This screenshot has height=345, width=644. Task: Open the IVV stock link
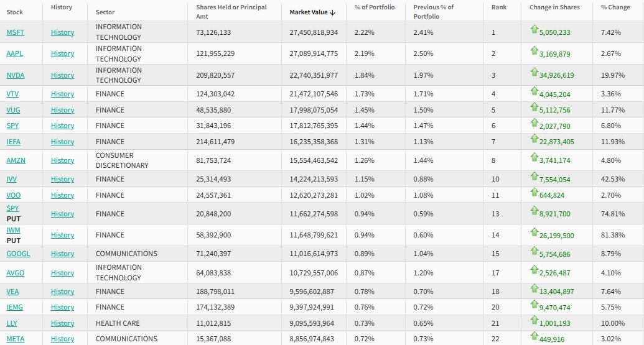(x=11, y=179)
